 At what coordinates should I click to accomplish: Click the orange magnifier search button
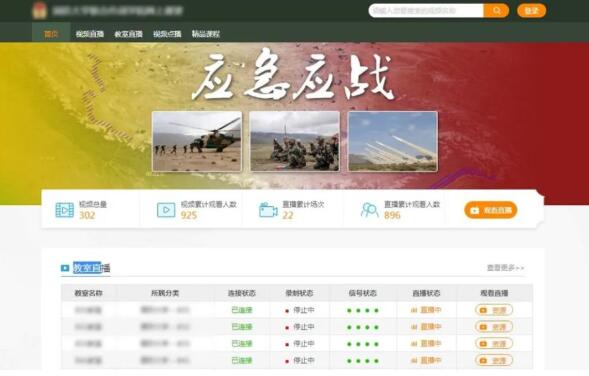(496, 11)
